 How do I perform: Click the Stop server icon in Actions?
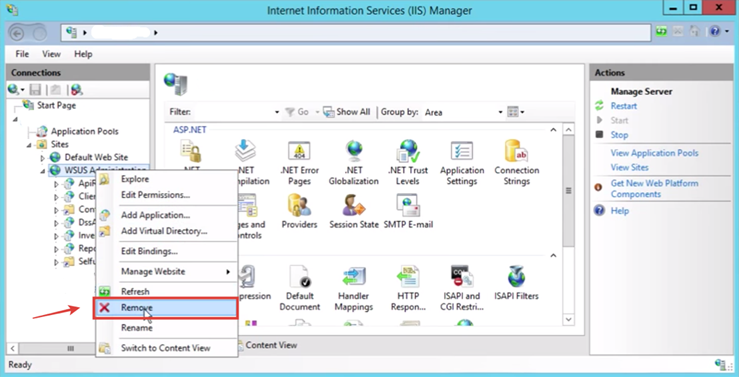click(x=599, y=134)
